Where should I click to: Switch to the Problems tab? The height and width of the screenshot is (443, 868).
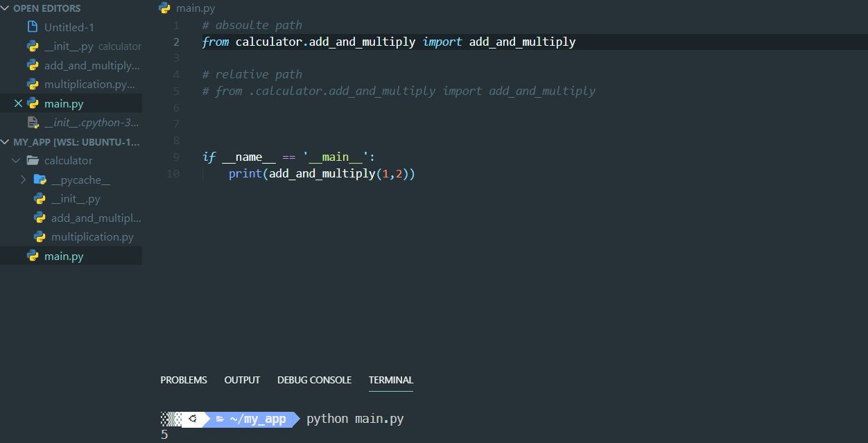[x=184, y=380]
